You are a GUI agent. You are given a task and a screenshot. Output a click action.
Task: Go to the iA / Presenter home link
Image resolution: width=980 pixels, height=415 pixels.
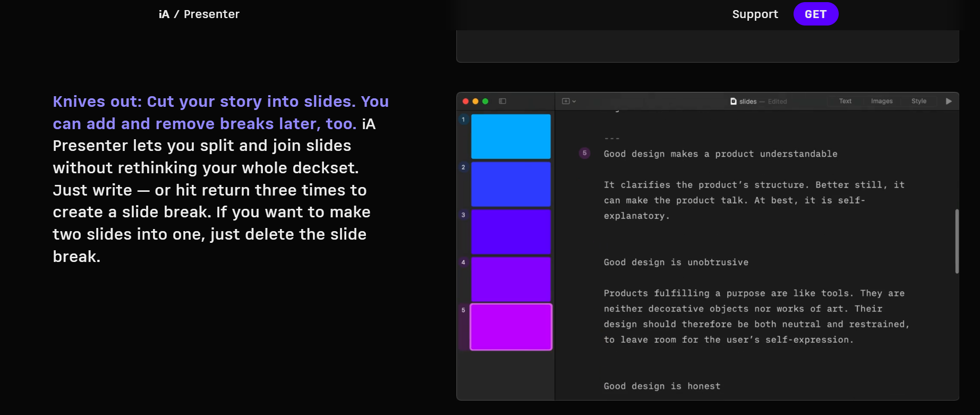click(199, 14)
